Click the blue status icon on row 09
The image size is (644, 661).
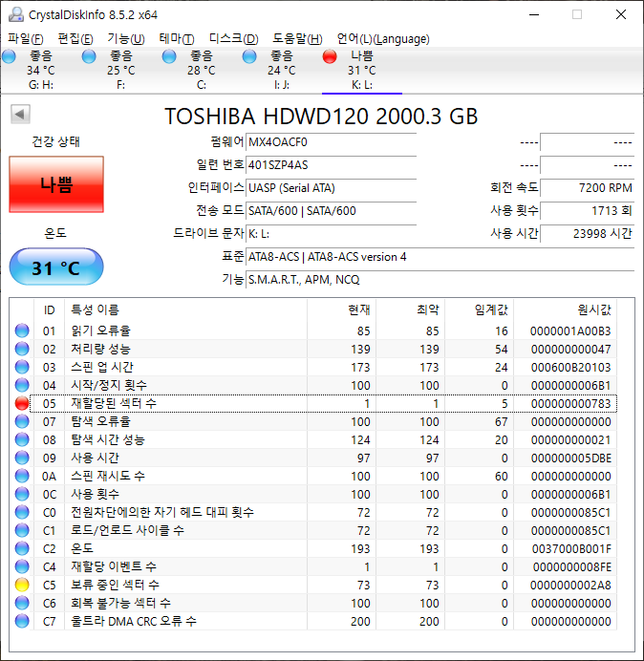coord(22,458)
